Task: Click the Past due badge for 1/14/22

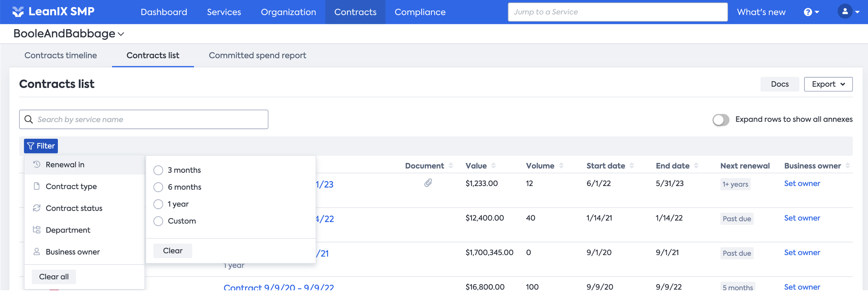Action: [737, 219]
